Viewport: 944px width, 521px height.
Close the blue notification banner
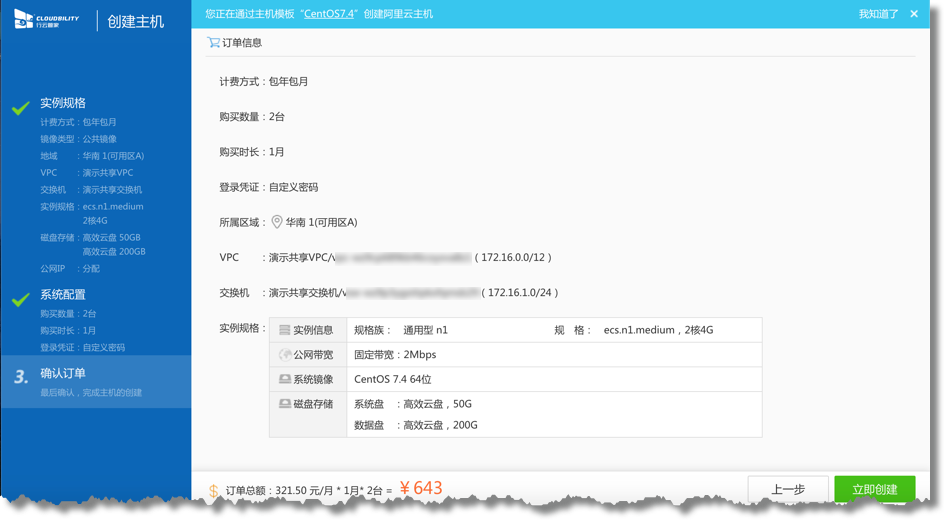[x=914, y=14]
